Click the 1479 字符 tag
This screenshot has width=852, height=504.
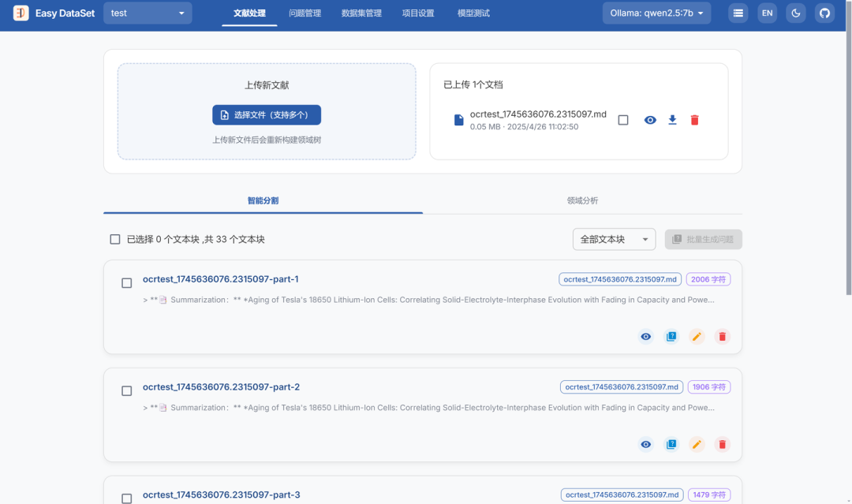point(709,495)
